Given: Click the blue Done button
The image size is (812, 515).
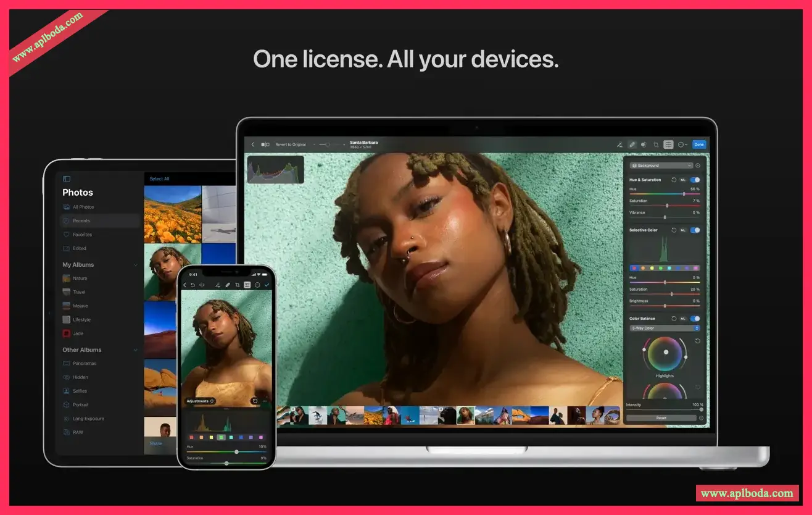Looking at the screenshot, I should (698, 144).
